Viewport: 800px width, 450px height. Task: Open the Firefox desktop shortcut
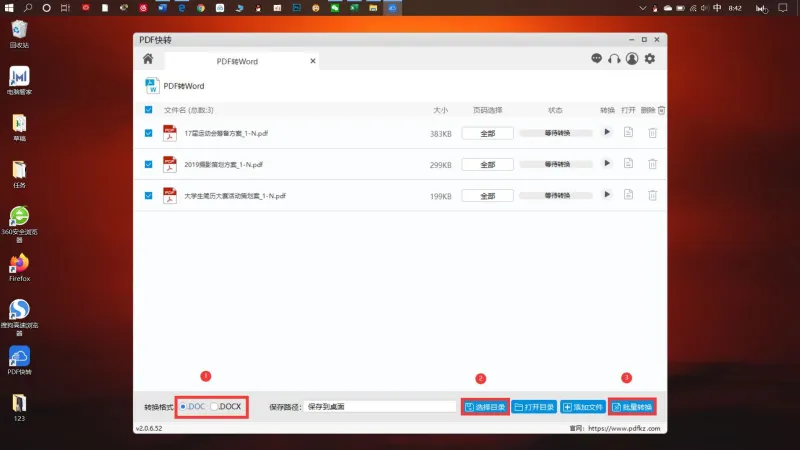click(19, 268)
